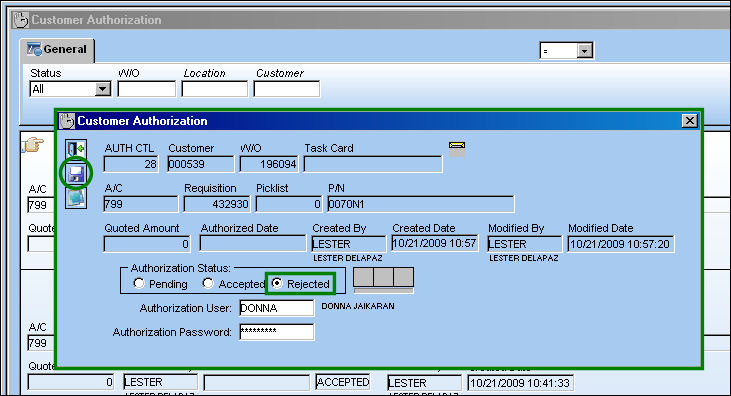731x396 pixels.
Task: Click the Modified By field showing LESTER
Action: [x=525, y=244]
